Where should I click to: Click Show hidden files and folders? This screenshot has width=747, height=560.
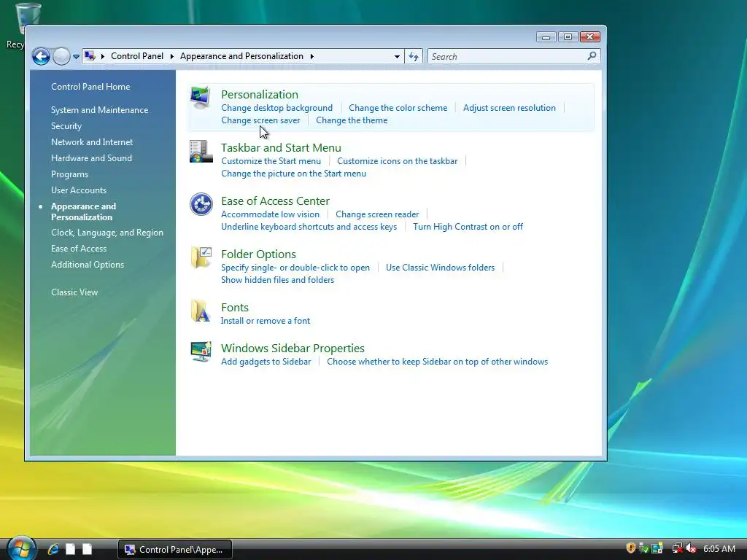[278, 280]
